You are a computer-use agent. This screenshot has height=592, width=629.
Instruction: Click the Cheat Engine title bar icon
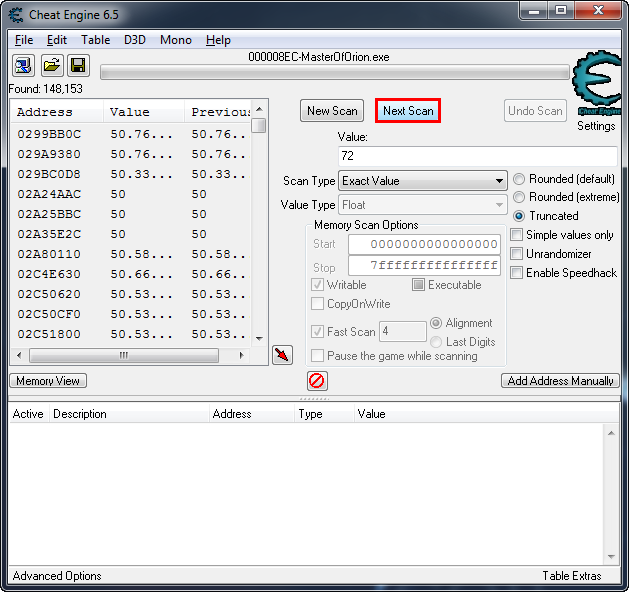pos(16,15)
